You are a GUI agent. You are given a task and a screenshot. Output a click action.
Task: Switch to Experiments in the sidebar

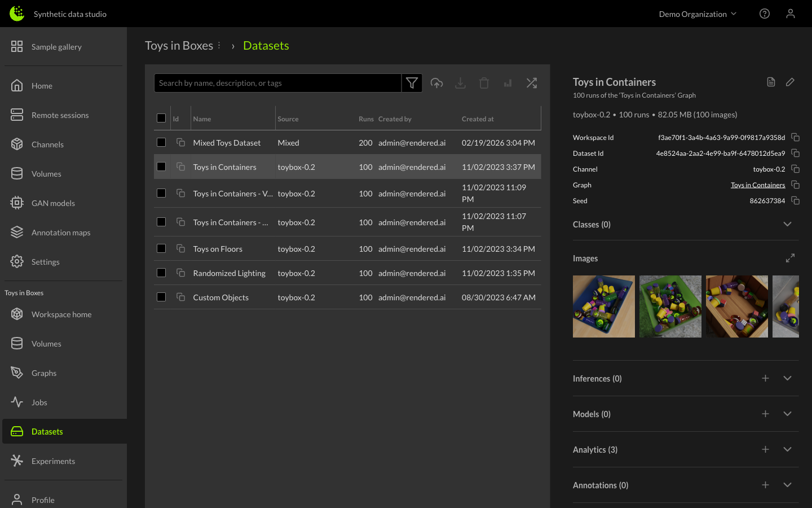(53, 461)
